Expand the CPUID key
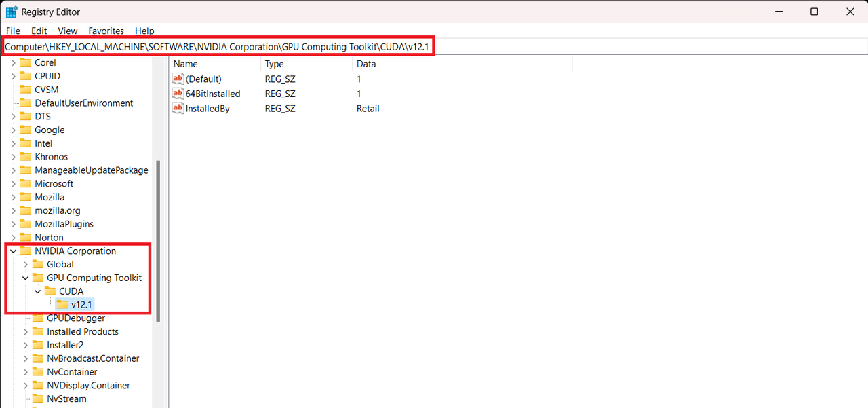The image size is (868, 408). click(x=14, y=76)
